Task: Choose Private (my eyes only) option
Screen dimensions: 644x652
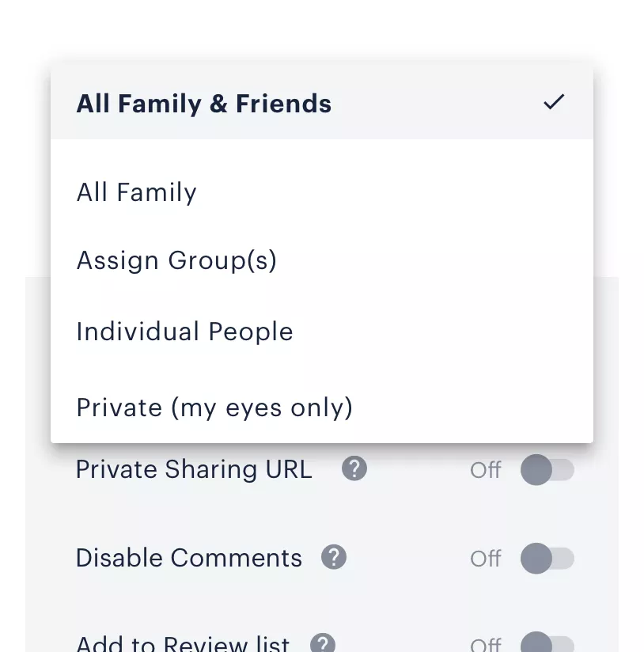Action: click(322, 407)
